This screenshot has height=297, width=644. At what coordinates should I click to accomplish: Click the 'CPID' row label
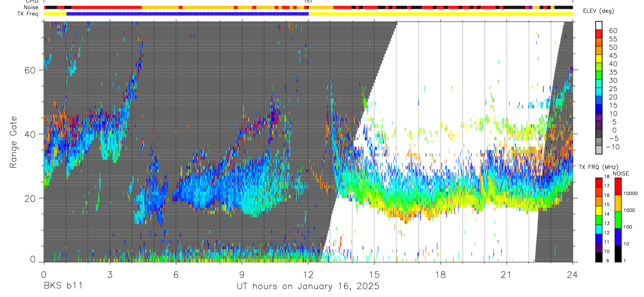tap(33, 2)
